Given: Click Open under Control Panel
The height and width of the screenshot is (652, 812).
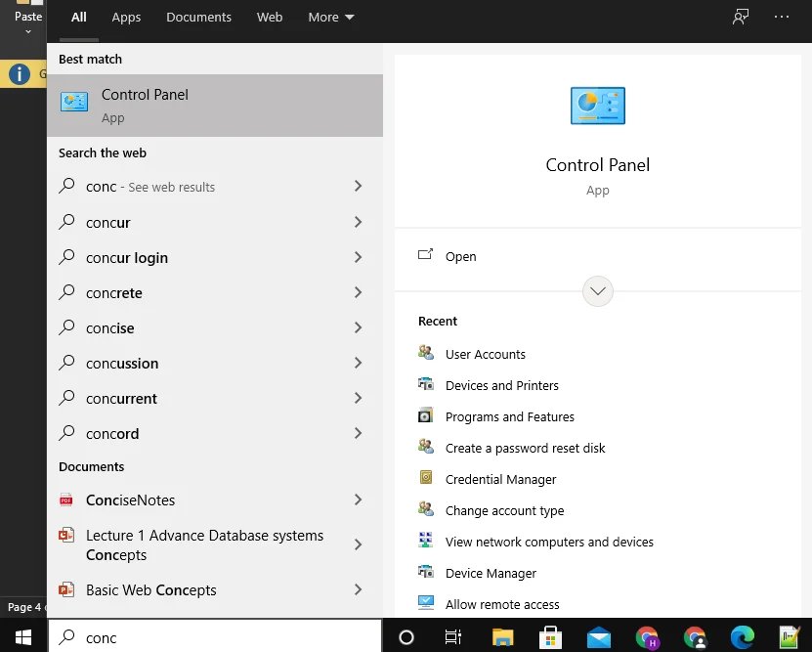Looking at the screenshot, I should (x=460, y=256).
